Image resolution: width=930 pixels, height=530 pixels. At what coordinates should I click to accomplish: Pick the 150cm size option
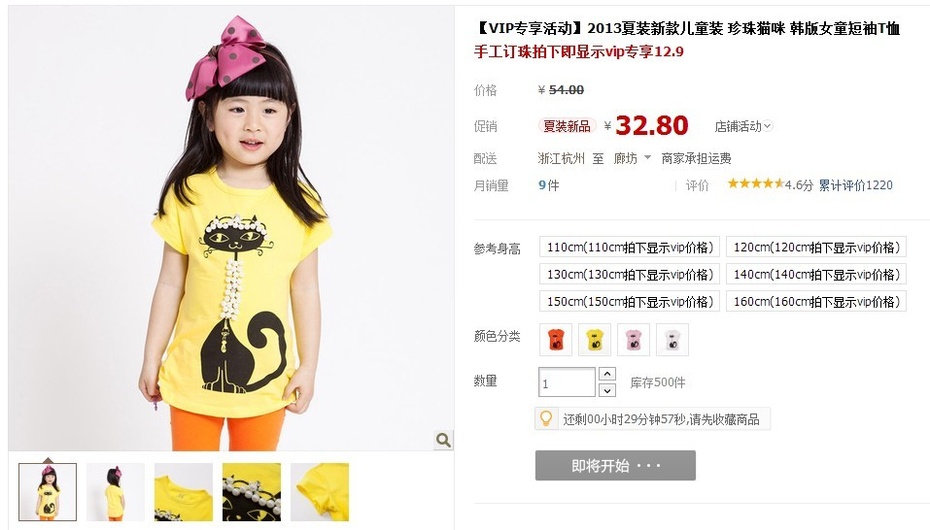629,302
